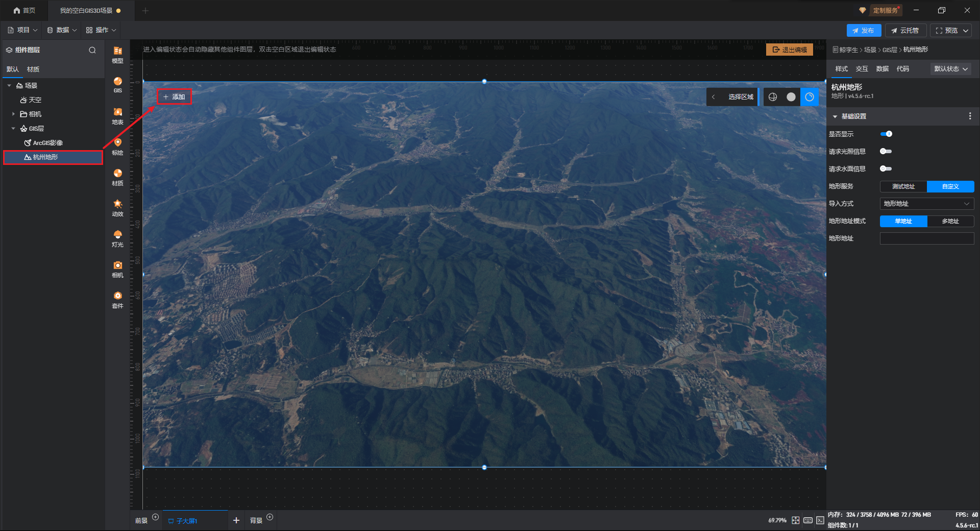This screenshot has width=980, height=531.
Task: Click the 材质 icon in the sidebar
Action: pos(117,177)
